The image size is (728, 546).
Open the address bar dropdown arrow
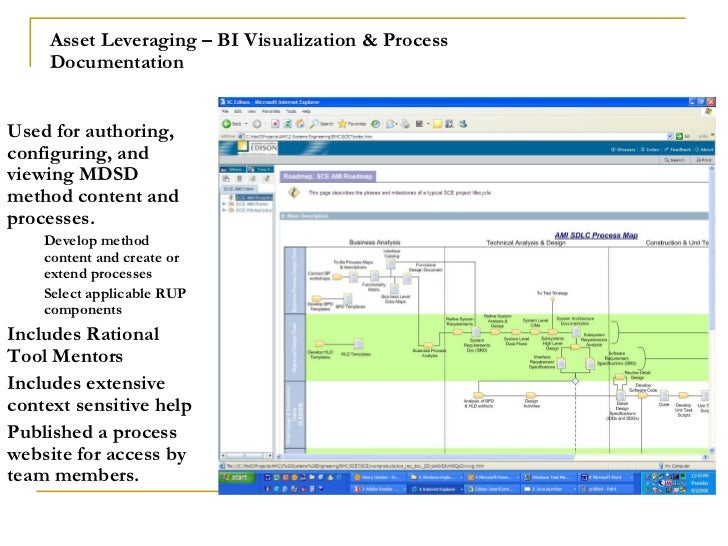pyautogui.click(x=670, y=136)
